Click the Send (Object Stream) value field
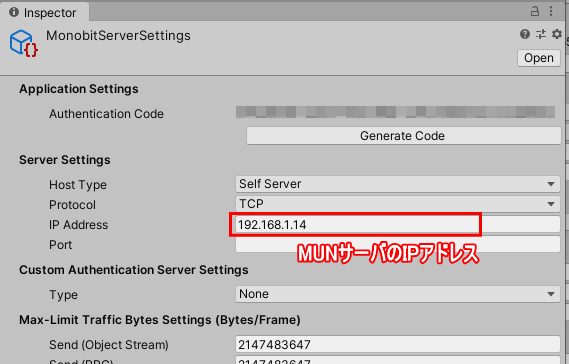 (398, 344)
